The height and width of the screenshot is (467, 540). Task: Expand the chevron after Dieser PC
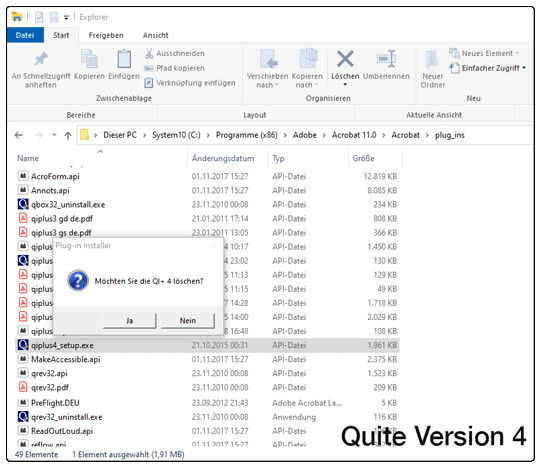click(145, 135)
